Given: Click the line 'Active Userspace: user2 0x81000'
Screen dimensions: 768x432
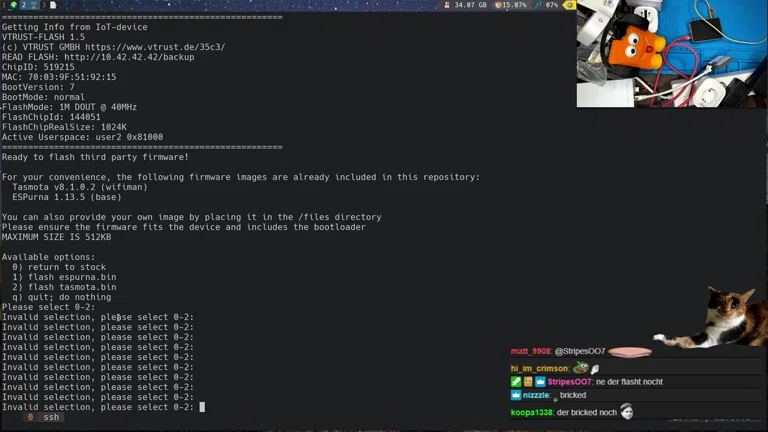Looking at the screenshot, I should point(82,137).
